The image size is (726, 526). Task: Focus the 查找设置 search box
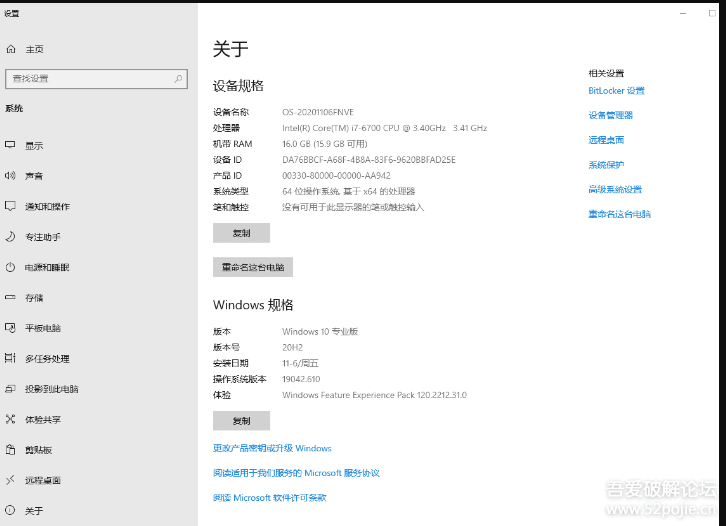96,79
